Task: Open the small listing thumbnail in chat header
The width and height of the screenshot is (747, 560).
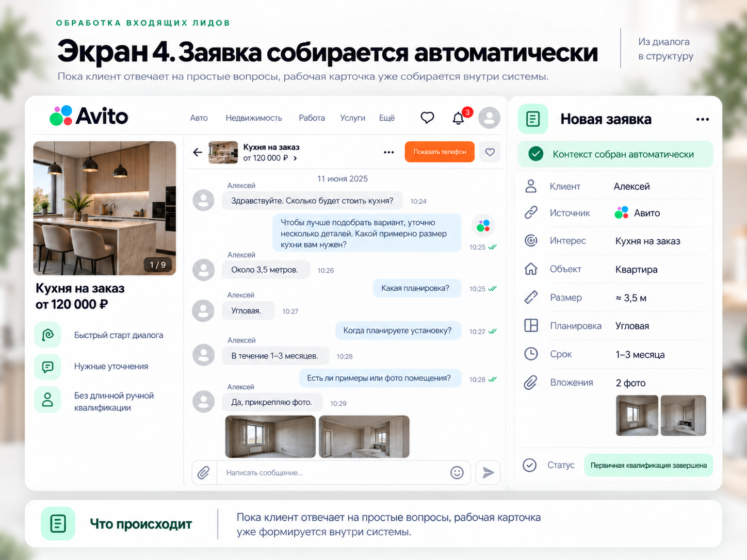Action: (223, 152)
